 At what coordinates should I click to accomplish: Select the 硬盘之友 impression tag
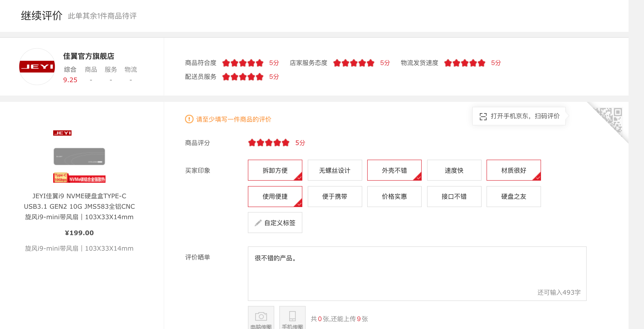click(514, 196)
